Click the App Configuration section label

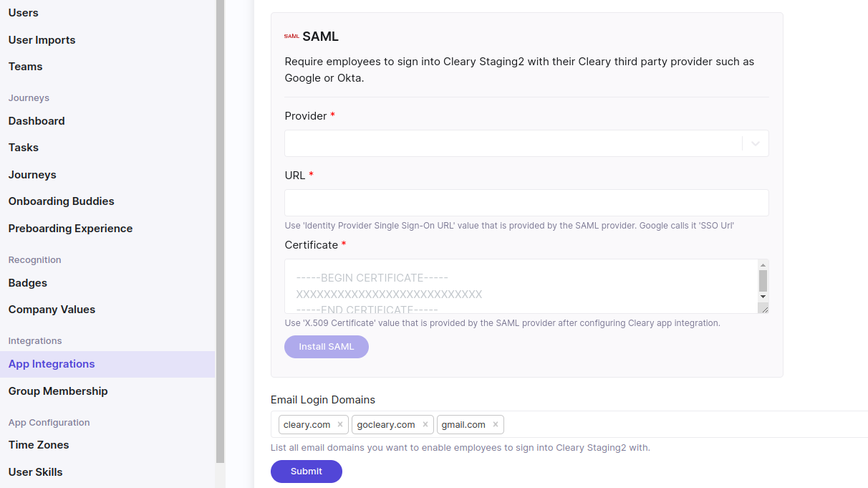click(x=49, y=423)
